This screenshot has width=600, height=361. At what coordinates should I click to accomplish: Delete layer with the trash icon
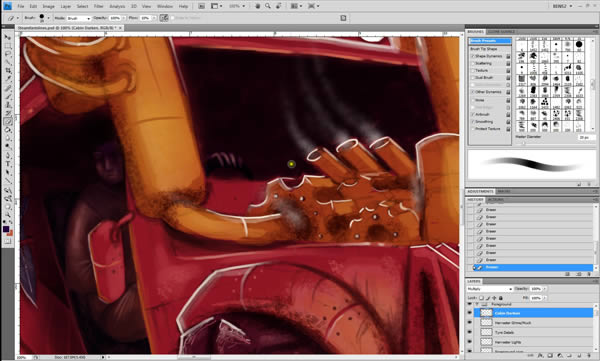589,356
